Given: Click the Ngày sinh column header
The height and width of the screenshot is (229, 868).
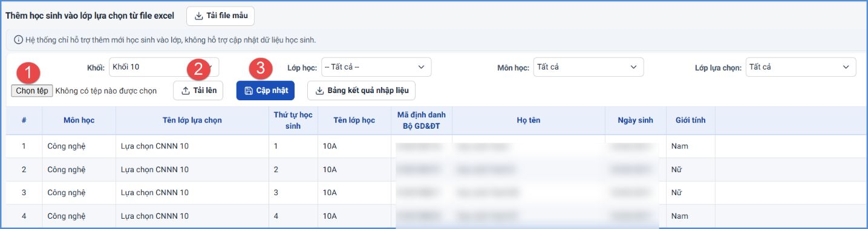Looking at the screenshot, I should [x=636, y=120].
